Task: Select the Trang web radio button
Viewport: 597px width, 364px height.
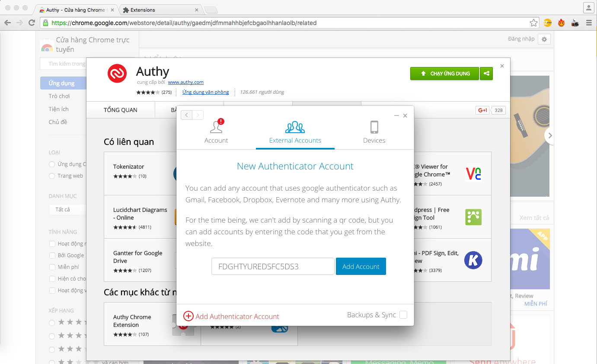Action: (x=52, y=176)
